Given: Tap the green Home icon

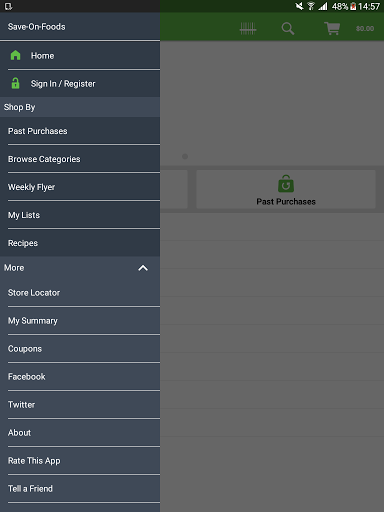Looking at the screenshot, I should [x=15, y=55].
